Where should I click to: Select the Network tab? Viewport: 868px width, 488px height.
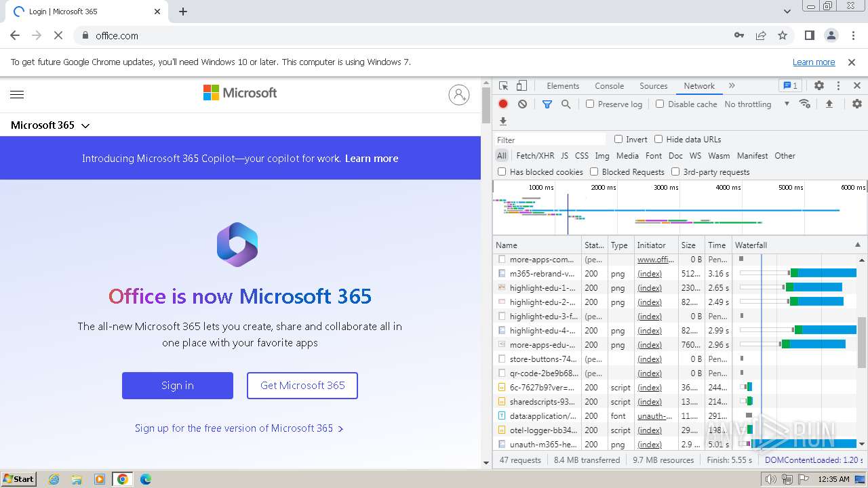tap(699, 86)
